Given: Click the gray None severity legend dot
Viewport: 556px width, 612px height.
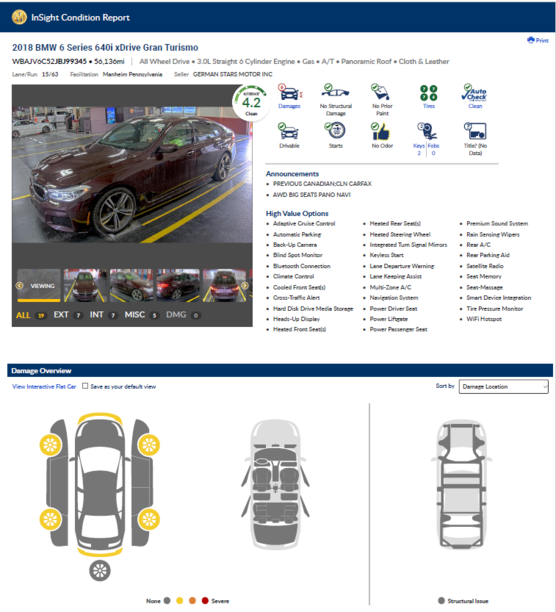Looking at the screenshot, I should (167, 601).
